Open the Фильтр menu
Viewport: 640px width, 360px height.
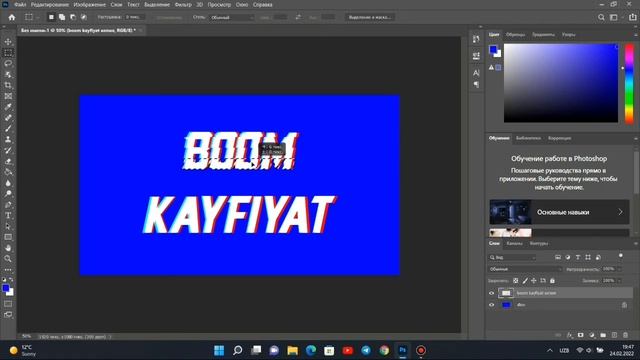[x=183, y=5]
